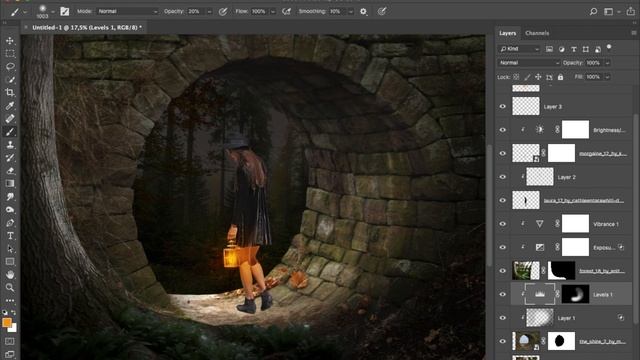Viewport: 640px width, 360px height.
Task: Select the Clone Stamp tool
Action: point(10,145)
